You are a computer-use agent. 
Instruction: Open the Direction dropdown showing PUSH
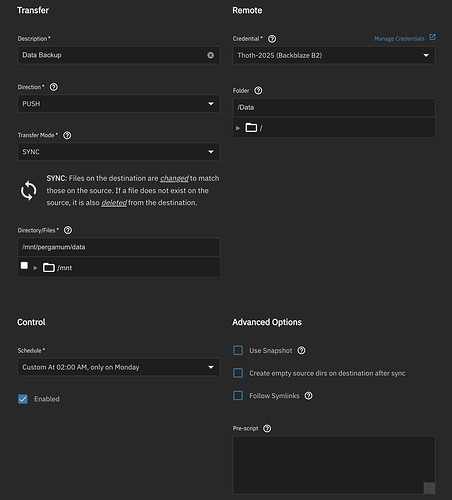point(119,104)
